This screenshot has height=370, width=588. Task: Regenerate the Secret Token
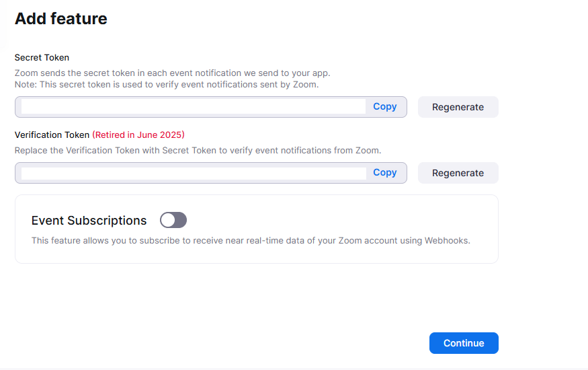458,107
